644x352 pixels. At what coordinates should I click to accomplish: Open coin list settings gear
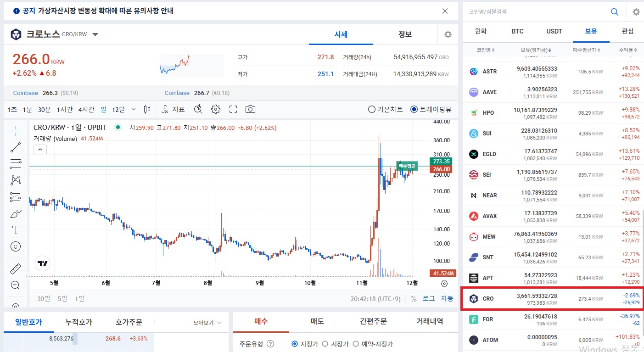636,12
